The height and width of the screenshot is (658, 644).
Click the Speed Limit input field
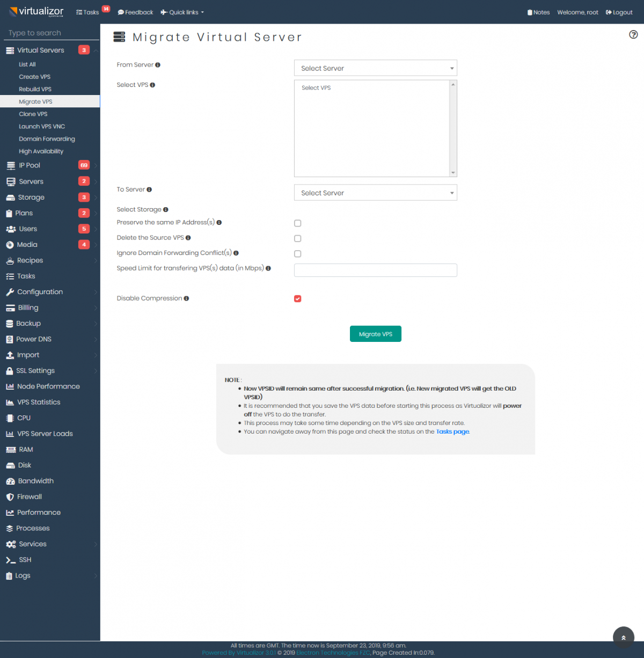(375, 270)
